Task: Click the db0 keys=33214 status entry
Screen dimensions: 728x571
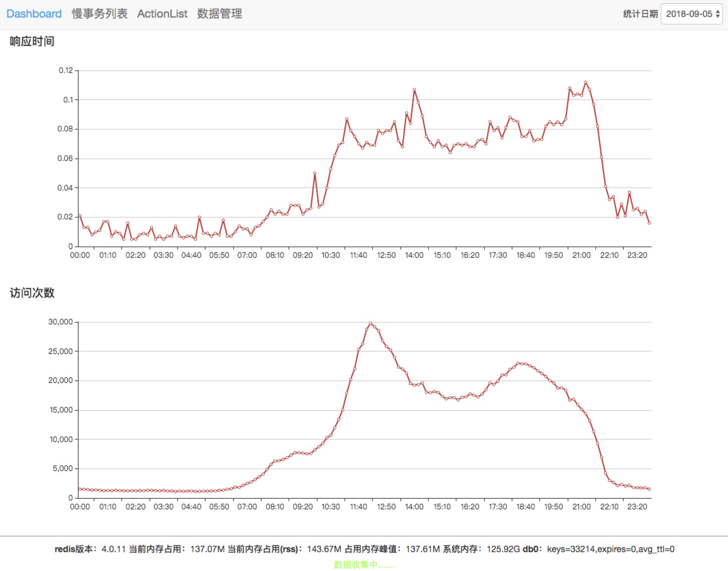Action: click(598, 549)
